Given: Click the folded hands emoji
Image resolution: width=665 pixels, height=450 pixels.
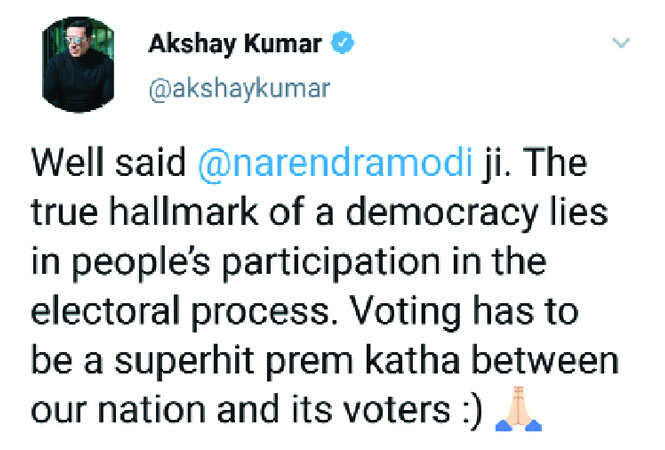Looking at the screenshot, I should pos(519,409).
